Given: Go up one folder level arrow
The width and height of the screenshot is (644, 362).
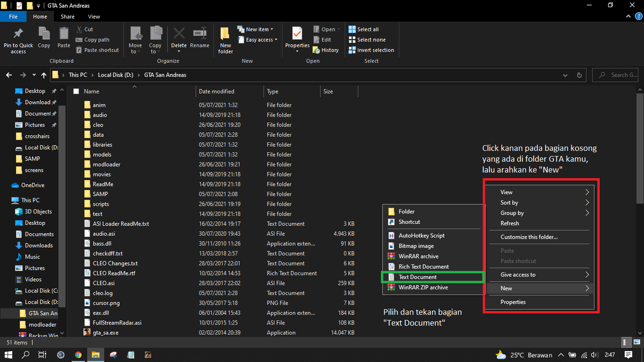Looking at the screenshot, I should pyautogui.click(x=44, y=75).
